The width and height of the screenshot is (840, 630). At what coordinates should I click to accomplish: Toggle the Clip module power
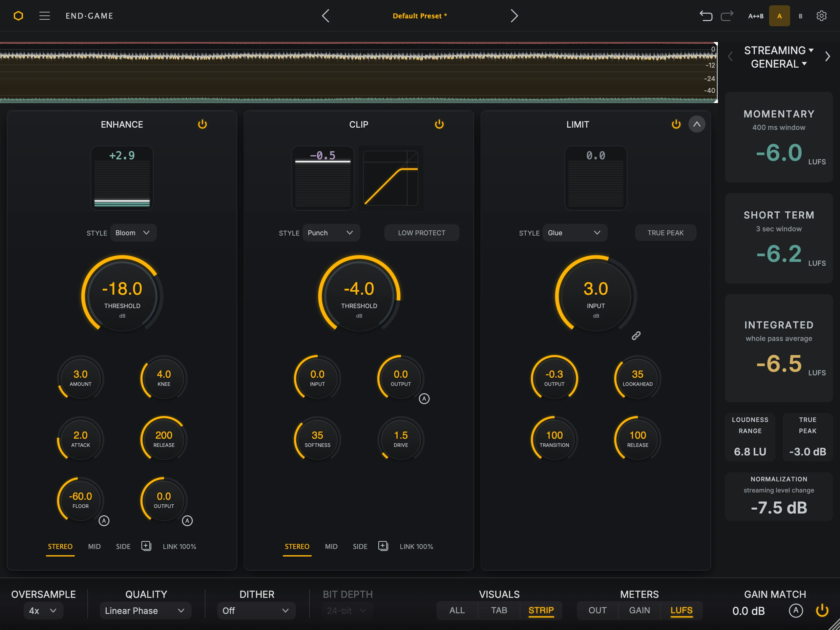coord(439,124)
